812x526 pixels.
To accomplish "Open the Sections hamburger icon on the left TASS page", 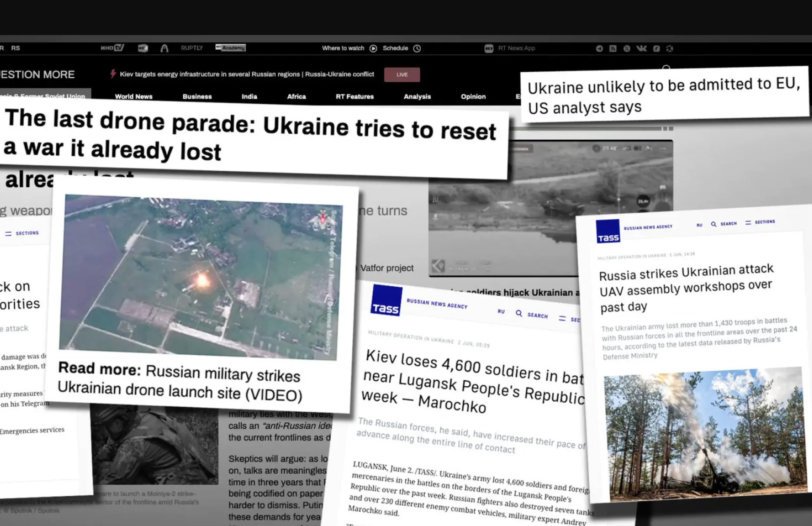I will pyautogui.click(x=8, y=234).
